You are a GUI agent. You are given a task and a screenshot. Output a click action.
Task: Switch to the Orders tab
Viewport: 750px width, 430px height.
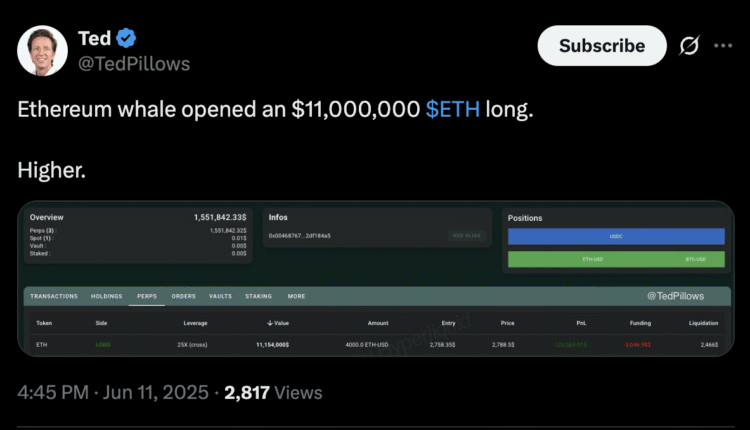tap(183, 296)
